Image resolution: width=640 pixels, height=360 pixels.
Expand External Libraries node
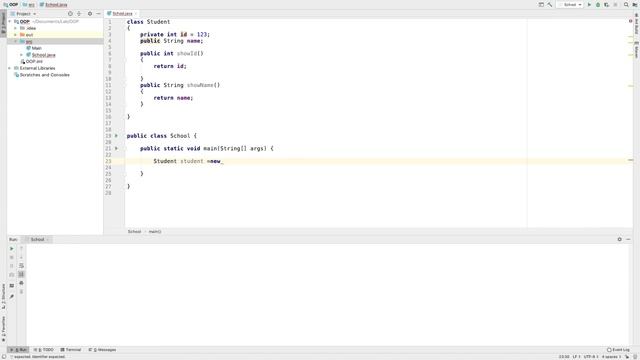[x=10, y=68]
